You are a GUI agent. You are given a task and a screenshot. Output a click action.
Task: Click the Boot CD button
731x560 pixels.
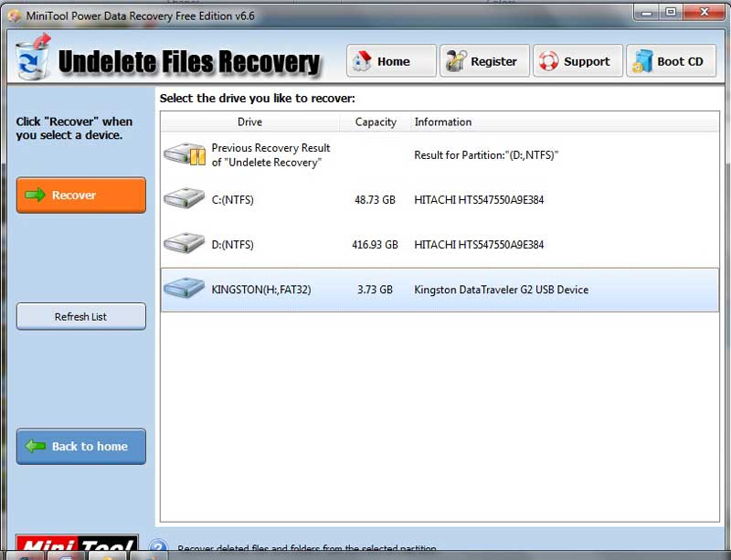click(671, 61)
